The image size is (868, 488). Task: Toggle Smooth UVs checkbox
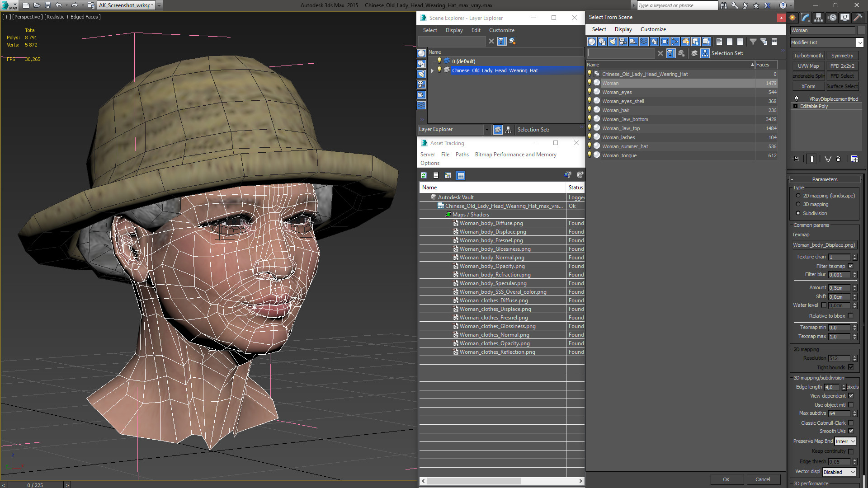[x=851, y=431]
